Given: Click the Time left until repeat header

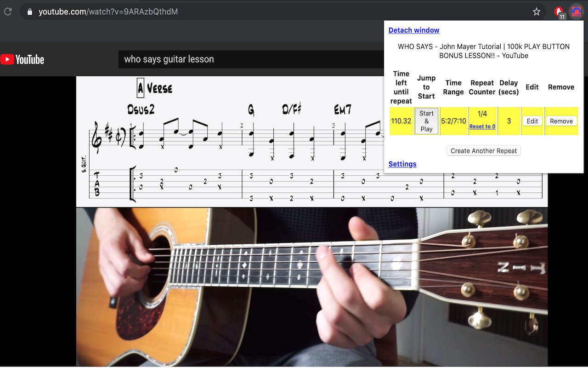Looking at the screenshot, I should 401,87.
